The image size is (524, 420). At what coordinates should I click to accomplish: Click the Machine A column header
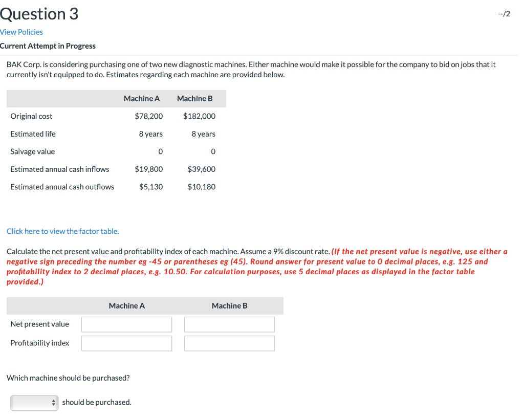(x=142, y=98)
